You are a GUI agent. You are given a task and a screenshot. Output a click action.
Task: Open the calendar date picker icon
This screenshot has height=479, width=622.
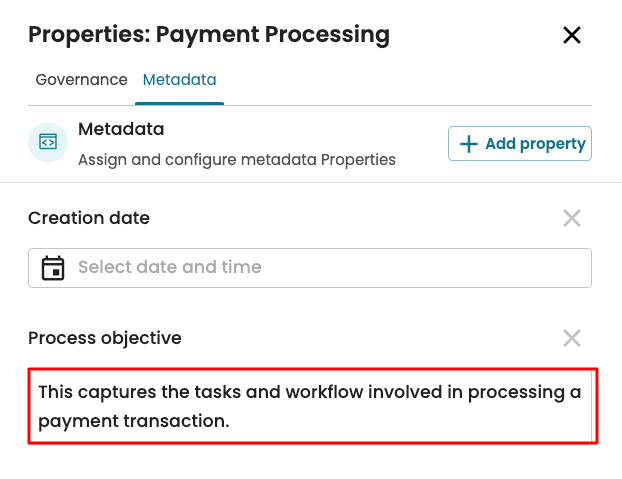[x=53, y=268]
